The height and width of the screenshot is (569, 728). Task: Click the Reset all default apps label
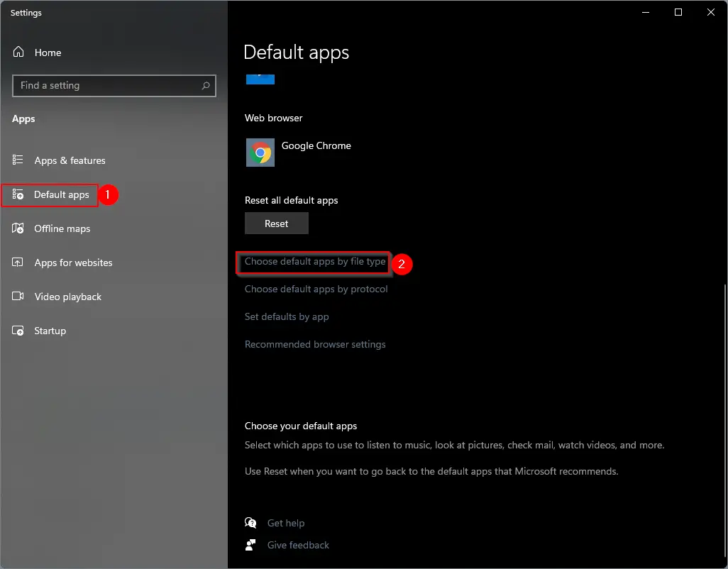tap(291, 201)
